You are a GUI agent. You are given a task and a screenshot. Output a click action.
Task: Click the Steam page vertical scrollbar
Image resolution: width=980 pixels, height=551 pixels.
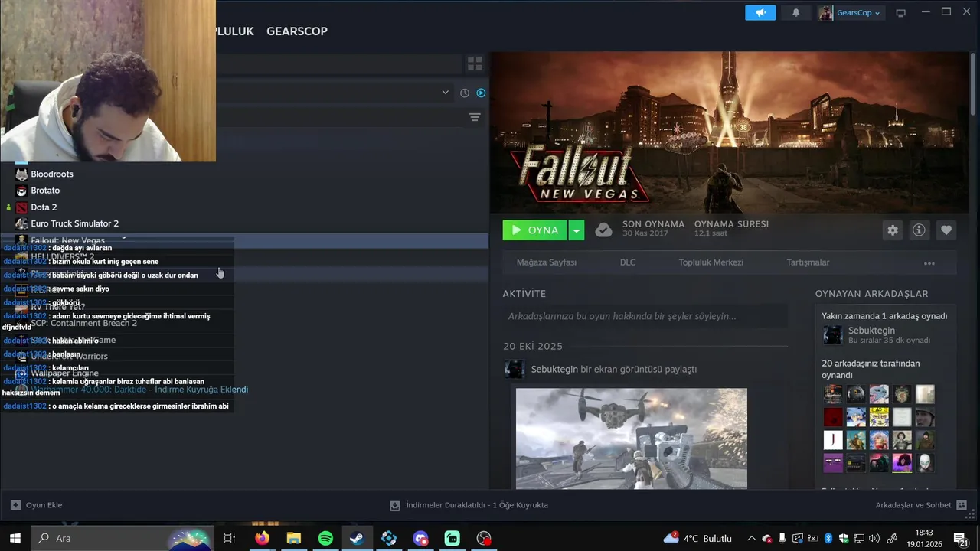coord(973,84)
